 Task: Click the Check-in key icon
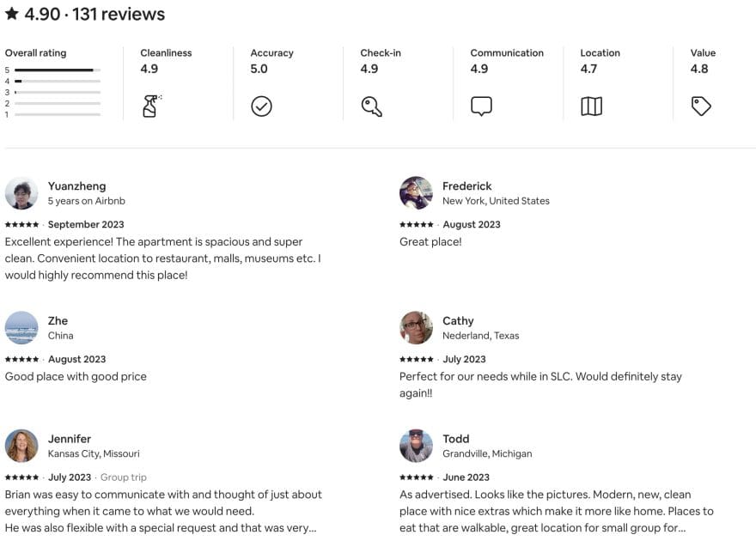point(372,106)
